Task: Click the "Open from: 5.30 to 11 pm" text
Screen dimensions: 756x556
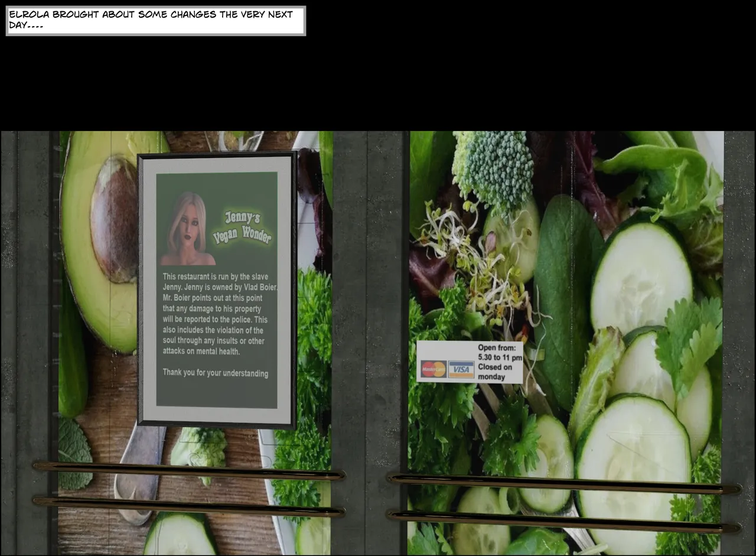Action: click(500, 353)
